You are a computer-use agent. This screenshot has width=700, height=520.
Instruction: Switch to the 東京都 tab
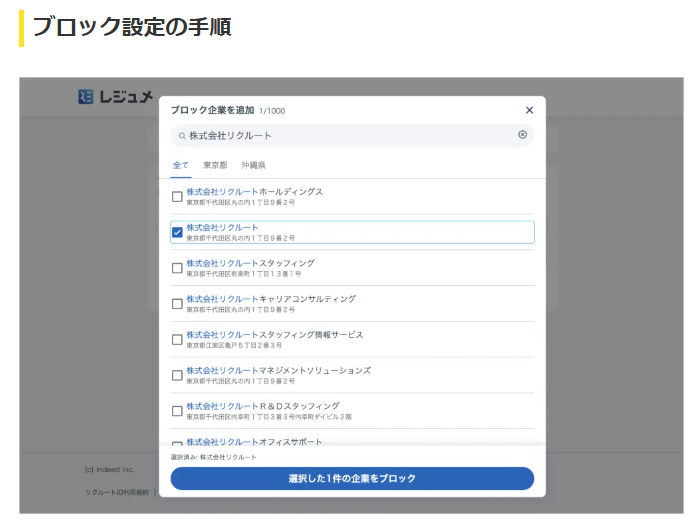(x=215, y=165)
